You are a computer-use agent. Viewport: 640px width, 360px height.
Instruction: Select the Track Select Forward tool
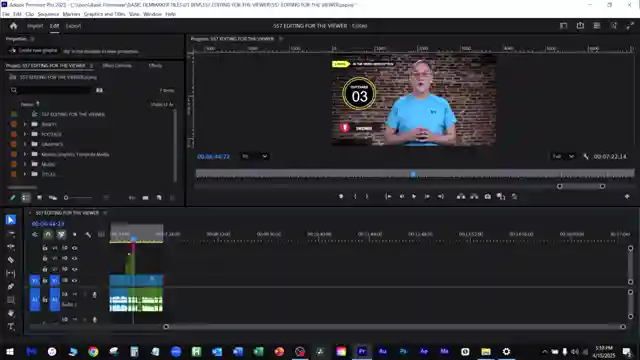[11, 234]
